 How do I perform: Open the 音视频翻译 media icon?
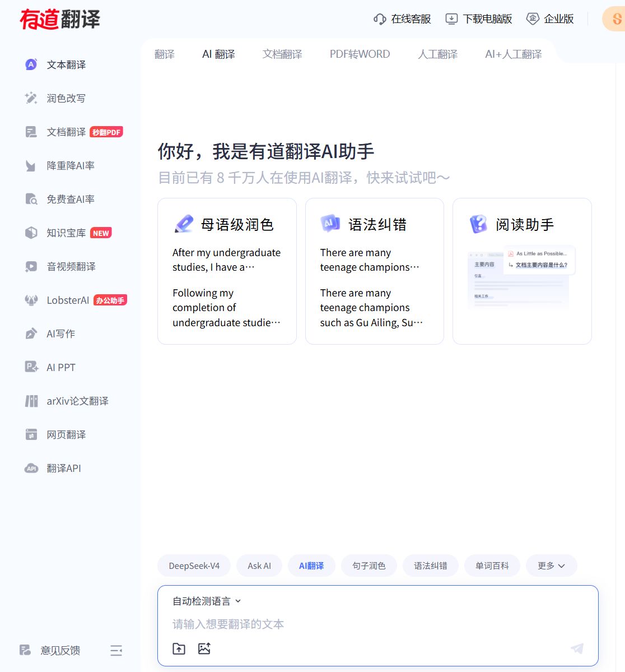(31, 267)
